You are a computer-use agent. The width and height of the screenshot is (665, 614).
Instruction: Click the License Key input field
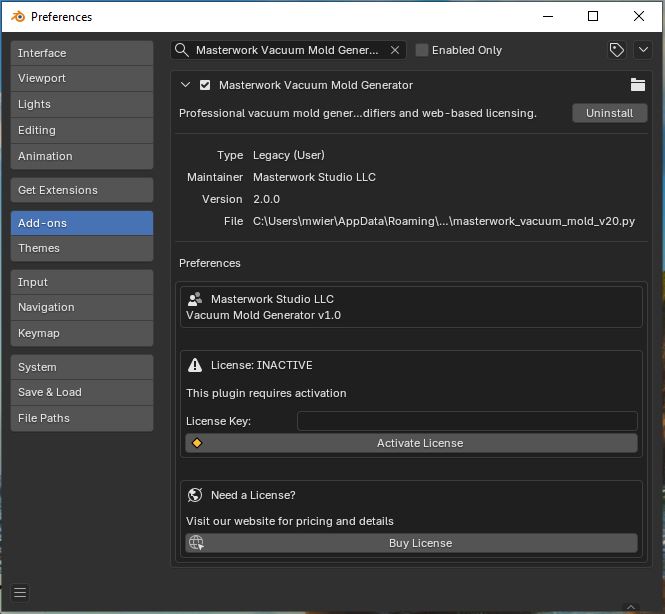click(467, 421)
